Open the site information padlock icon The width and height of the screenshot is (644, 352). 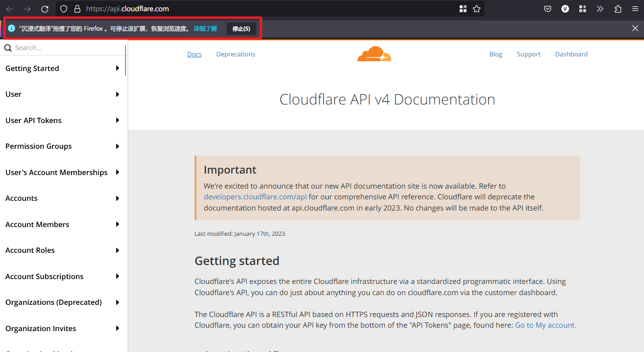coord(78,9)
